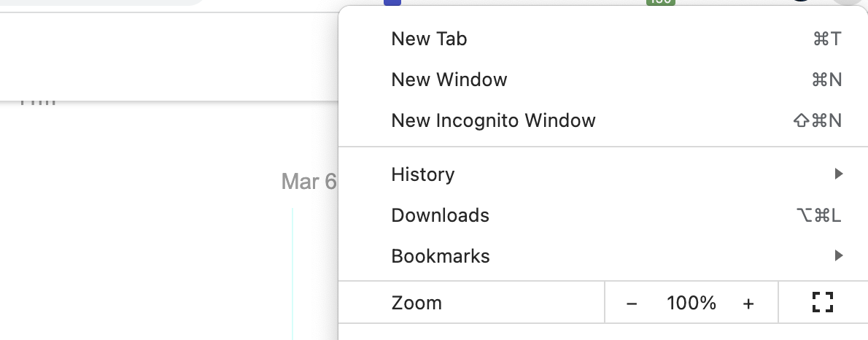Click the ⌥⌘L shortcut hint beside Downloads
The height and width of the screenshot is (340, 868).
click(x=818, y=215)
